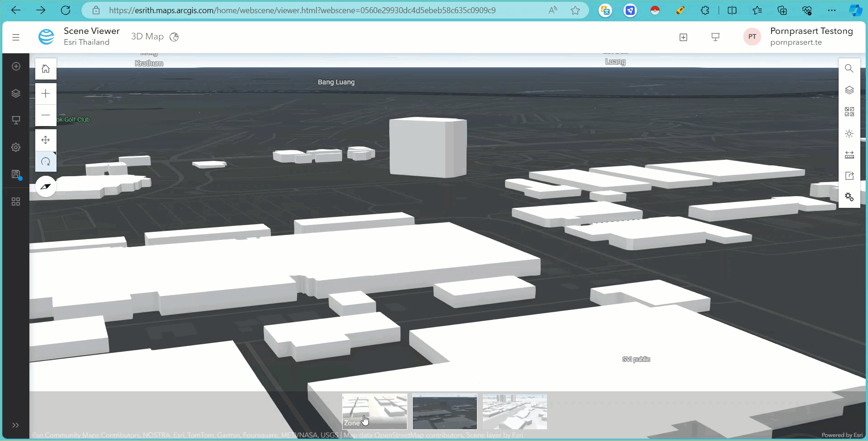This screenshot has width=868, height=441.
Task: Open browser Favorites list icon
Action: [x=757, y=10]
